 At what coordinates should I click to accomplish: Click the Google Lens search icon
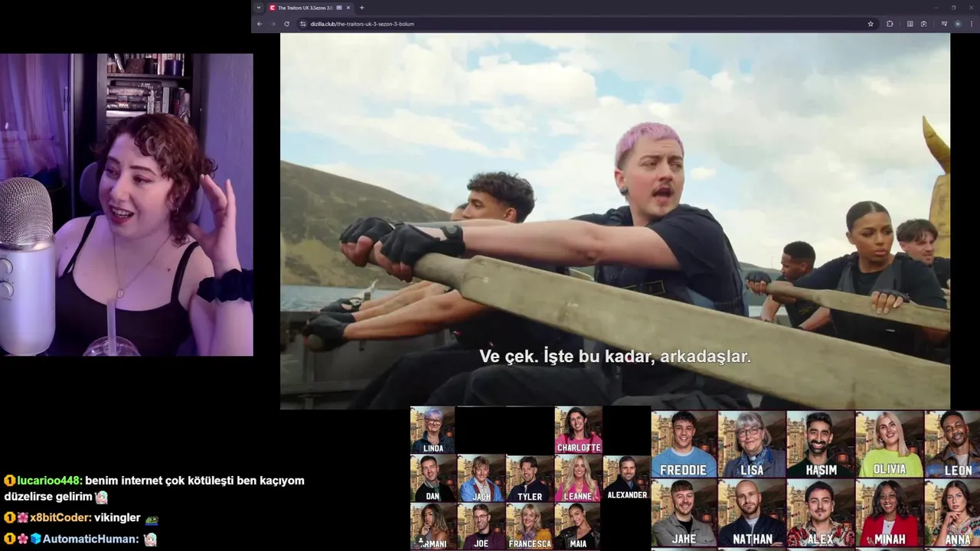click(923, 24)
